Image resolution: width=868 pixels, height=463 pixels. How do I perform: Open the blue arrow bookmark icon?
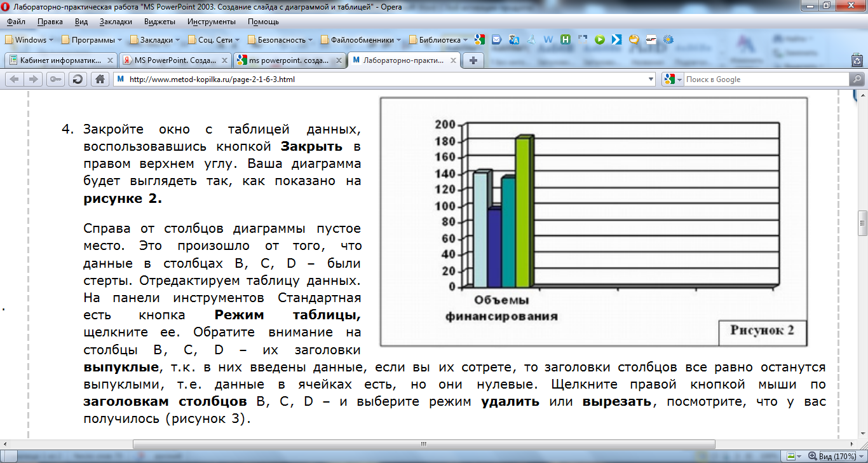(616, 39)
